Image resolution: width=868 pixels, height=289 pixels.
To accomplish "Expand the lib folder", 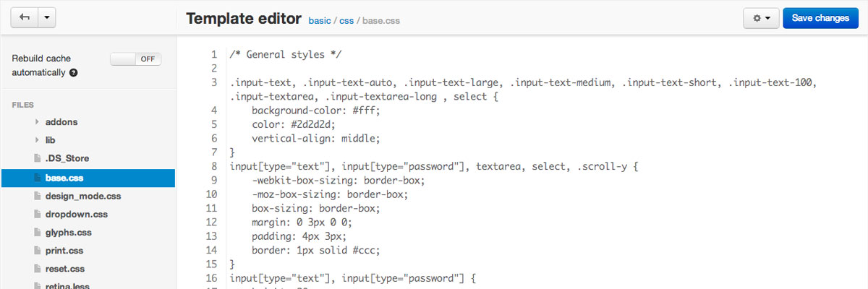I will (37, 140).
